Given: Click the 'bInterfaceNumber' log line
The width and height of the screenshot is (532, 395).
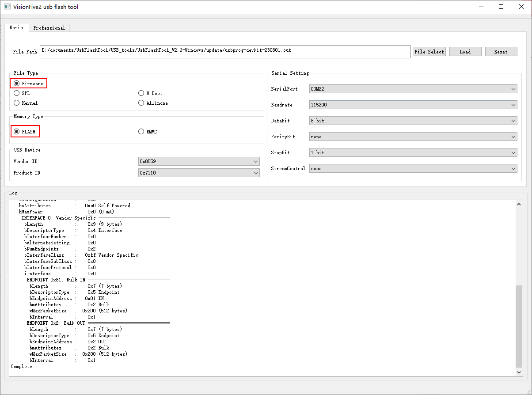Looking at the screenshot, I should click(x=60, y=236).
